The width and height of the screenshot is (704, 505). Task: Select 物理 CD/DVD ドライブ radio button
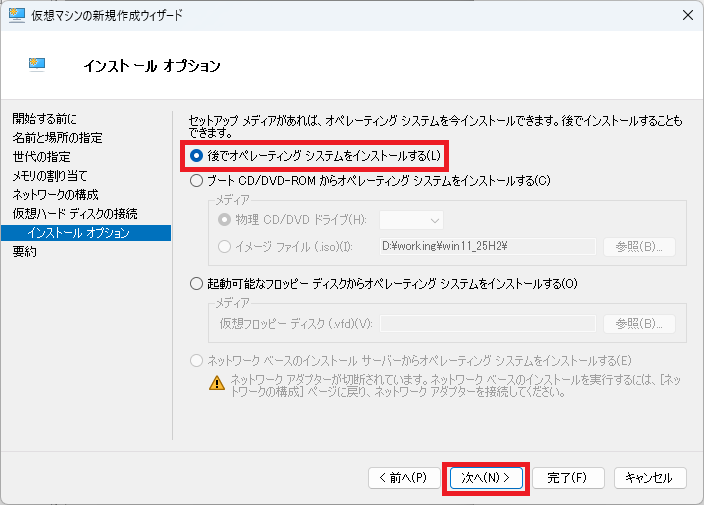(224, 220)
